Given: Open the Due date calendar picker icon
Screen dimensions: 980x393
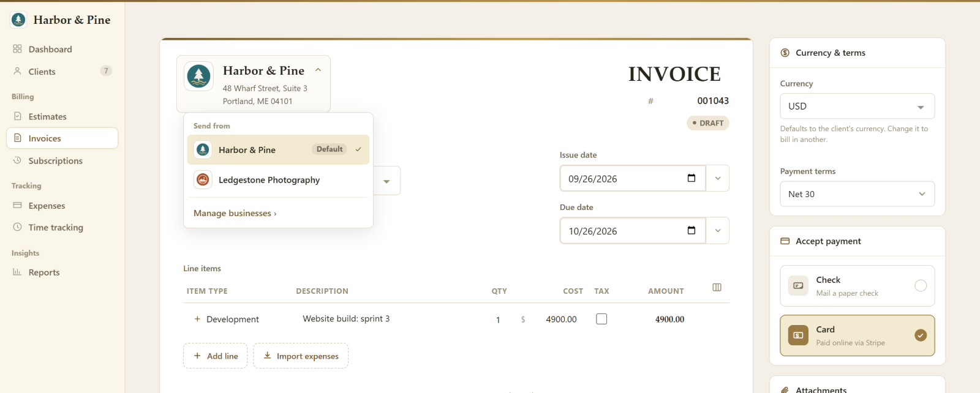Looking at the screenshot, I should click(x=692, y=230).
